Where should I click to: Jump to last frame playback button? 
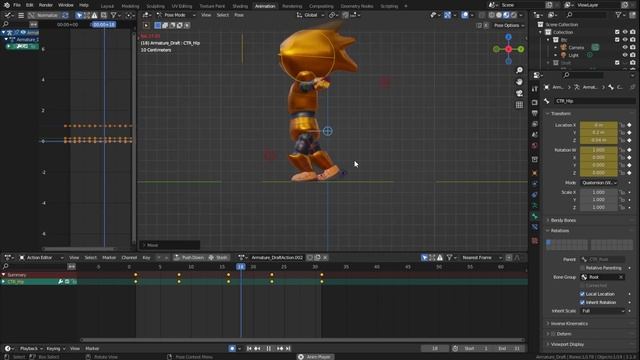288,349
